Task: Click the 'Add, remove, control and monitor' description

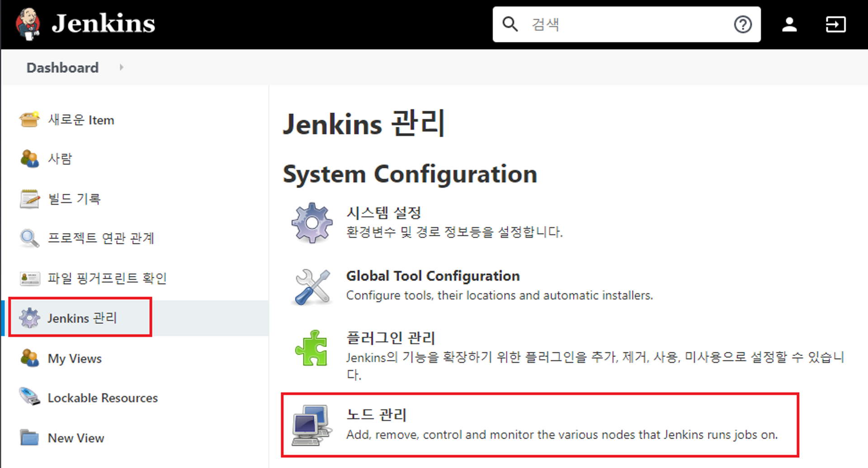Action: pyautogui.click(x=562, y=435)
